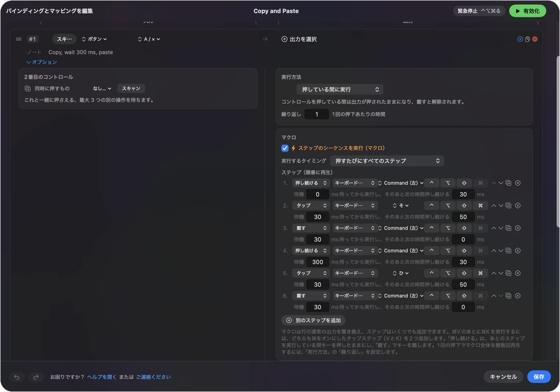Click the undo arrow in the bottom bar
This screenshot has height=392, width=560.
click(x=17, y=377)
